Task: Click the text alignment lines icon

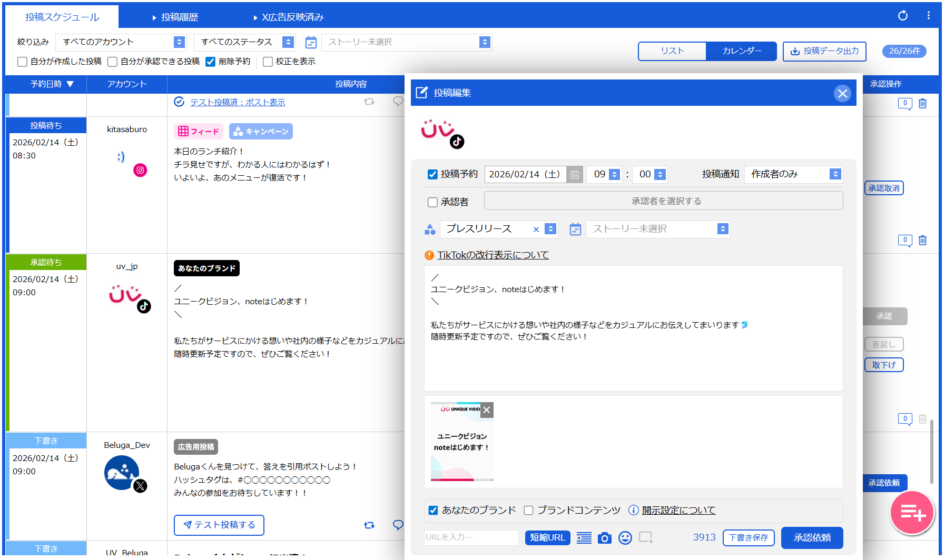Action: [584, 538]
